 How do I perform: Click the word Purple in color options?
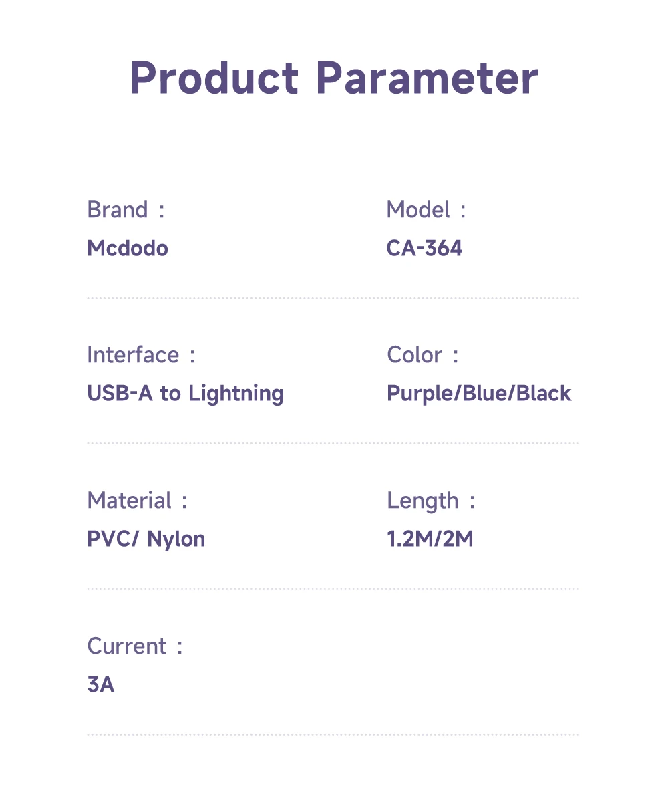(419, 394)
